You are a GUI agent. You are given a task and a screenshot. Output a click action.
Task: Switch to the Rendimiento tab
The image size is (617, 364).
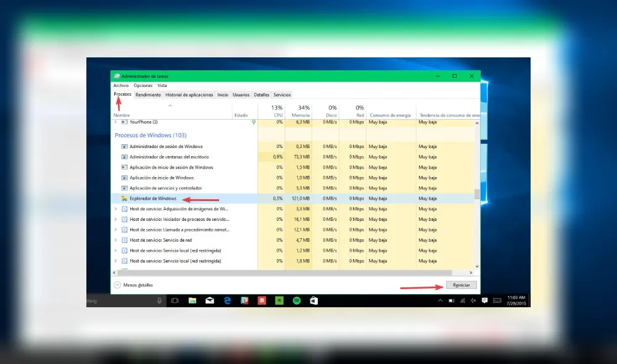(149, 94)
